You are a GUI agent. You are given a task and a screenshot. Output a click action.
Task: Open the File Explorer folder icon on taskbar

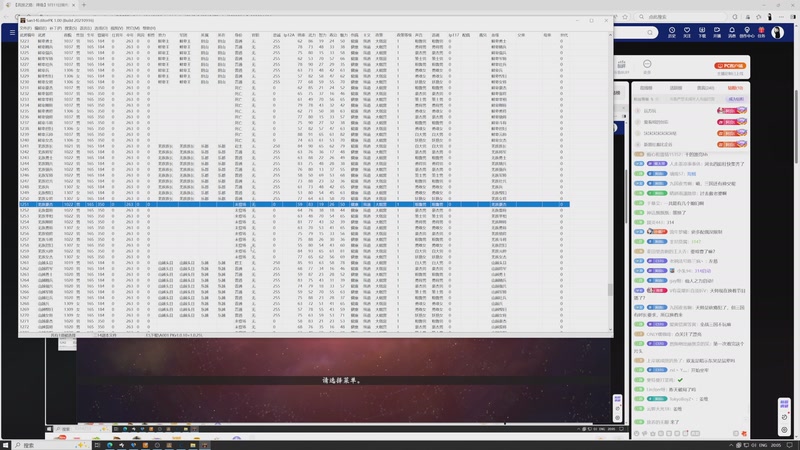(x=193, y=445)
